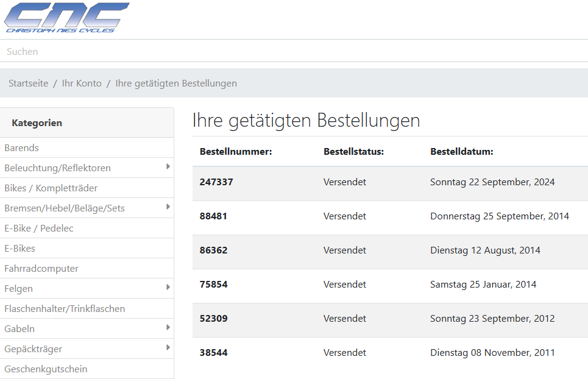The height and width of the screenshot is (379, 588).
Task: Open oldest order 38544
Action: click(x=213, y=353)
